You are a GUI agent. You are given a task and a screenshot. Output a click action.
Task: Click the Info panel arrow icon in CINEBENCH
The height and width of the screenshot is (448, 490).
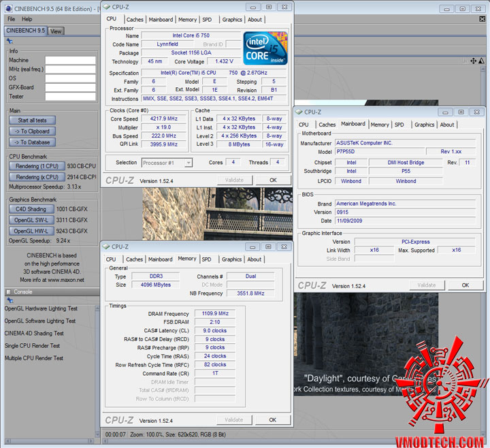(x=10, y=41)
